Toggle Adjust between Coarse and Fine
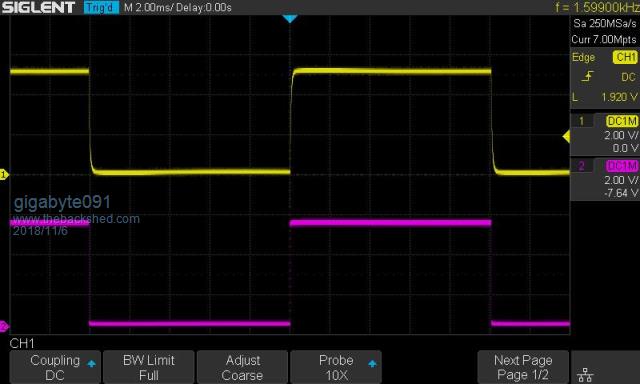This screenshot has height=384, width=640. point(242,367)
